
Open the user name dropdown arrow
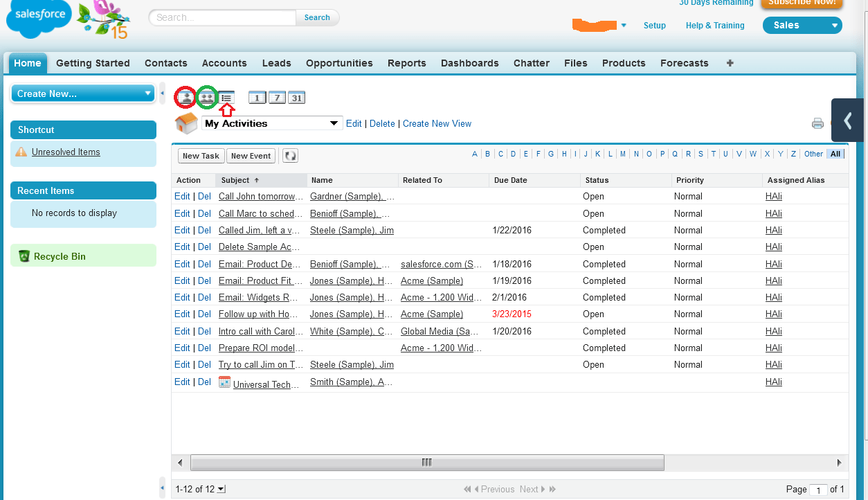tap(624, 26)
